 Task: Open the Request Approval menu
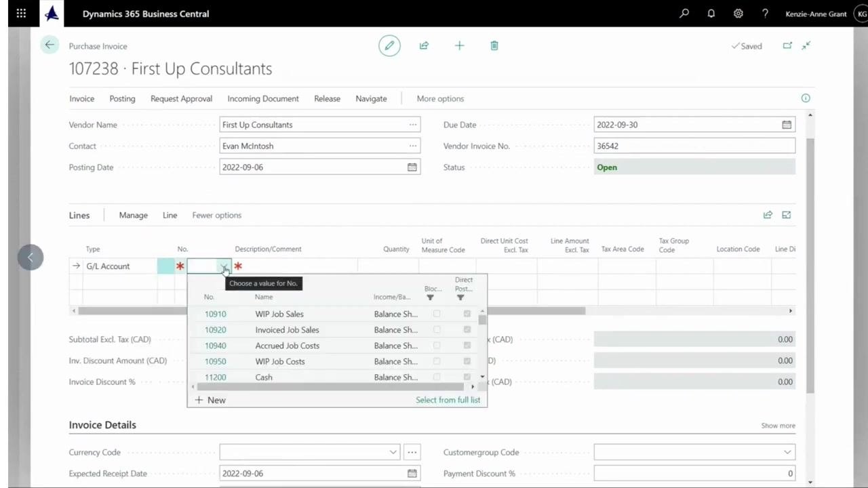[x=181, y=98]
